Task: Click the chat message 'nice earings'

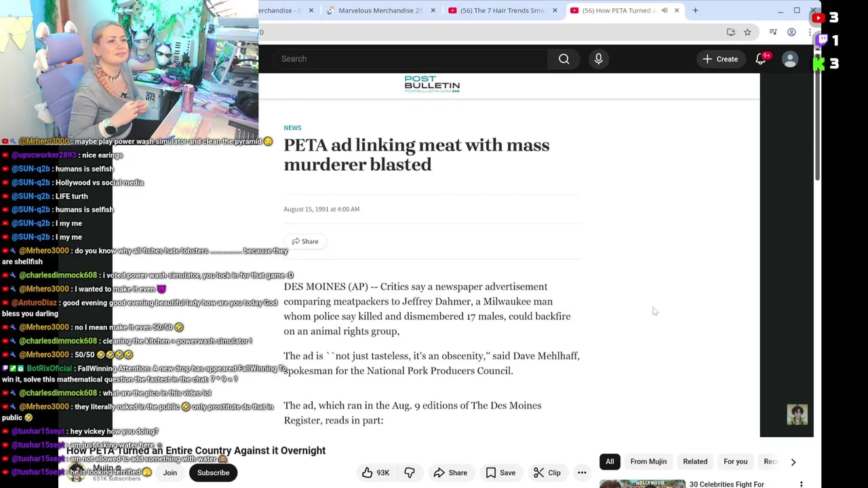Action: pyautogui.click(x=102, y=155)
